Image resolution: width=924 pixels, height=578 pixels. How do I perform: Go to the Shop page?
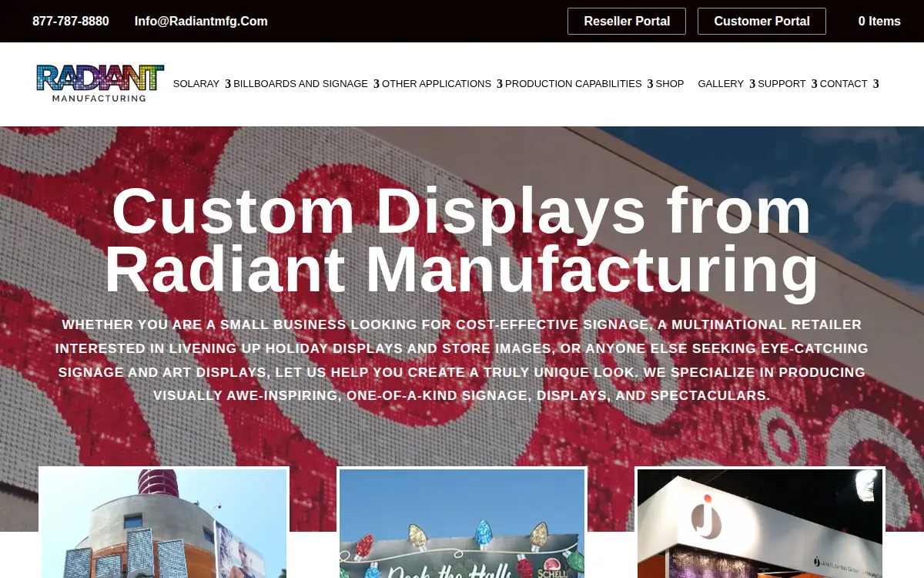670,84
